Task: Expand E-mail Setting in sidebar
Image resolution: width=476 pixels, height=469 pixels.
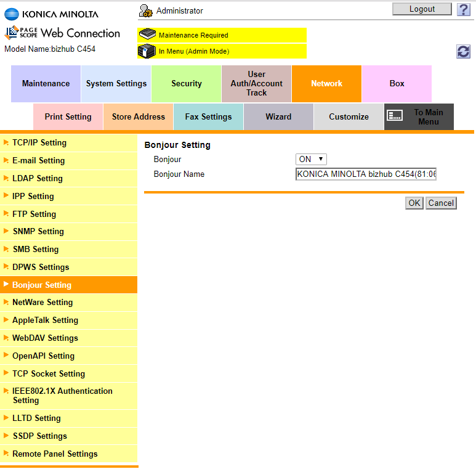Action: click(x=68, y=160)
